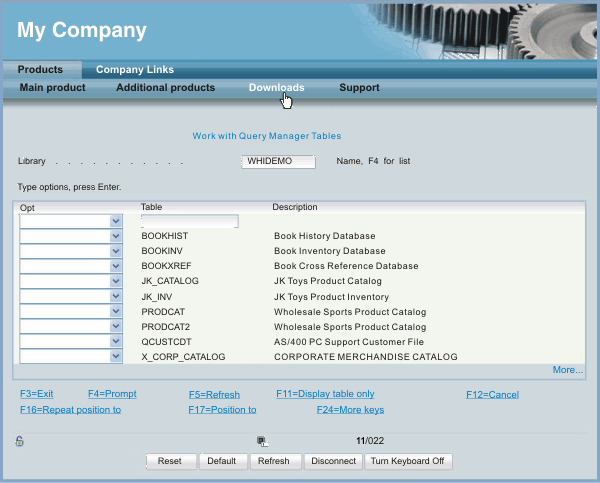Click the computer session icon in status bar
Screen dimensions: 600x483
pyautogui.click(x=262, y=440)
